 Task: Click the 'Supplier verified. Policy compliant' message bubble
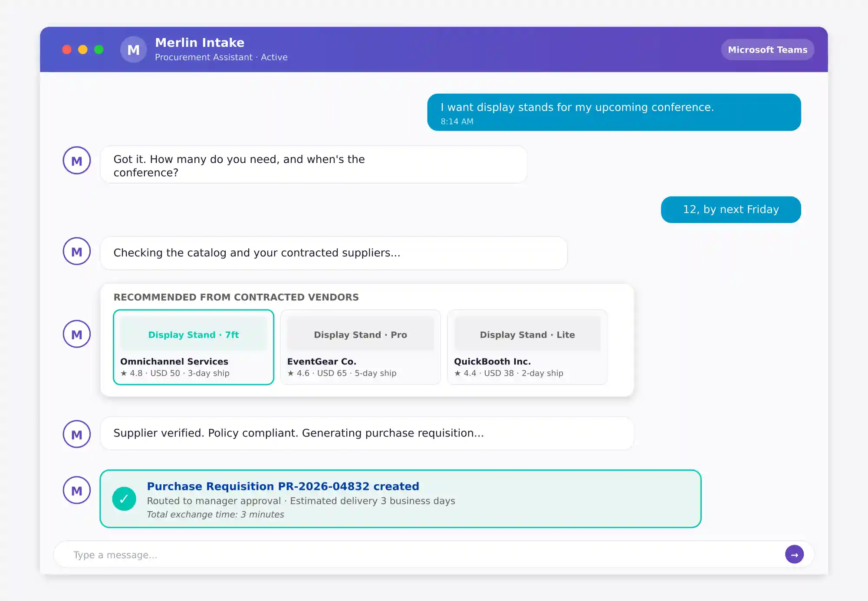[x=367, y=433]
